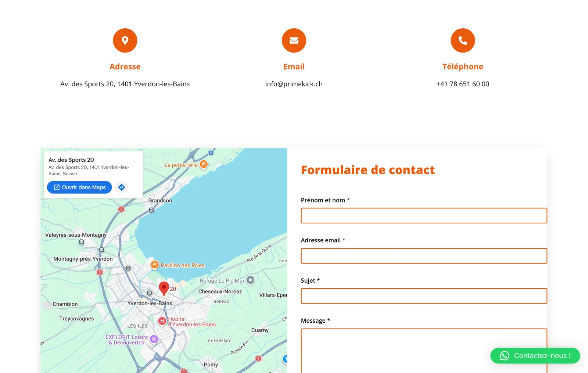Screen dimensions: 588x373
Task: Click the orange location pin icon above Adresse
Action: coord(125,40)
